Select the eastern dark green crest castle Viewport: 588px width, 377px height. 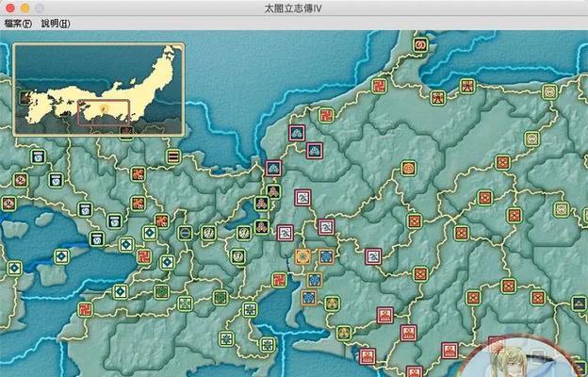click(x=220, y=298)
